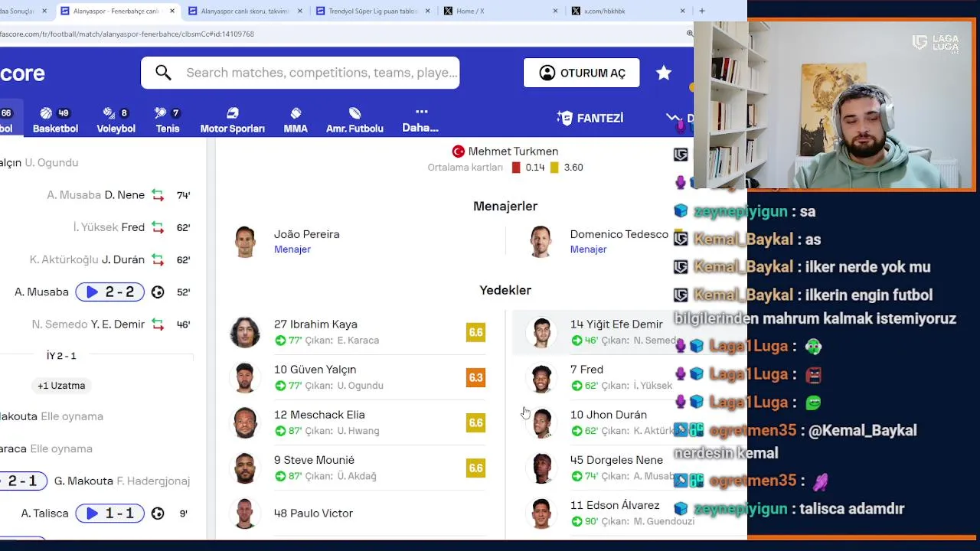
Task: Click substitution icon in J. Durán row
Action: 158,259
